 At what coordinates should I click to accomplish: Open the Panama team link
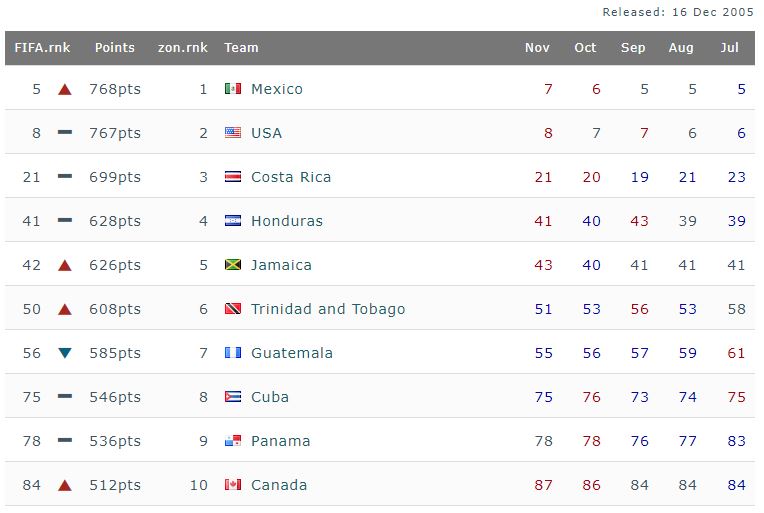point(280,441)
